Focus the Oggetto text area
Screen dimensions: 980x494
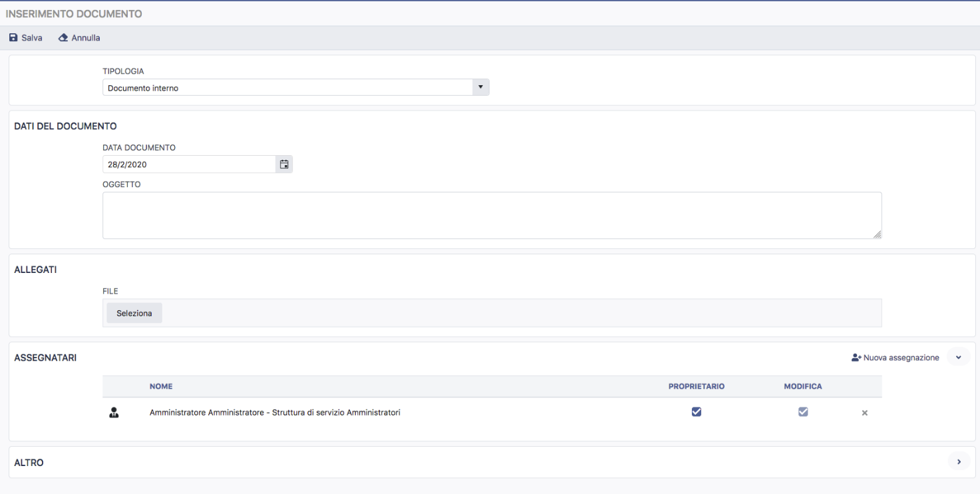tap(491, 215)
